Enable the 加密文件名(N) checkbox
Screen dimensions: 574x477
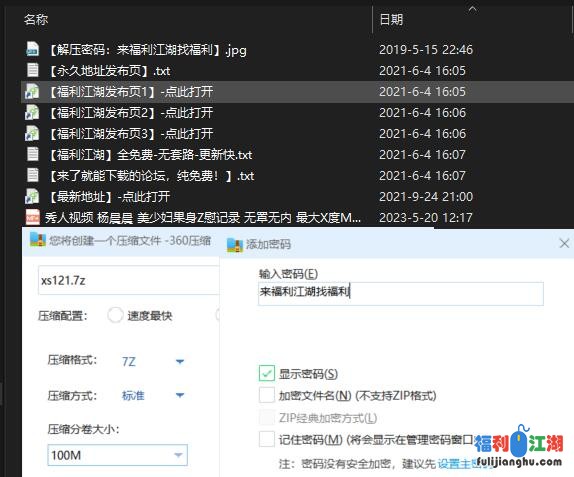pyautogui.click(x=266, y=395)
